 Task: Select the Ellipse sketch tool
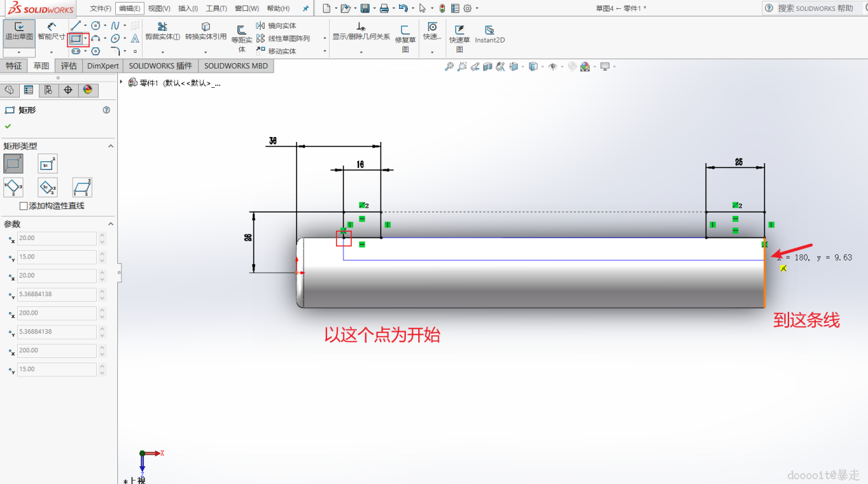(x=115, y=39)
